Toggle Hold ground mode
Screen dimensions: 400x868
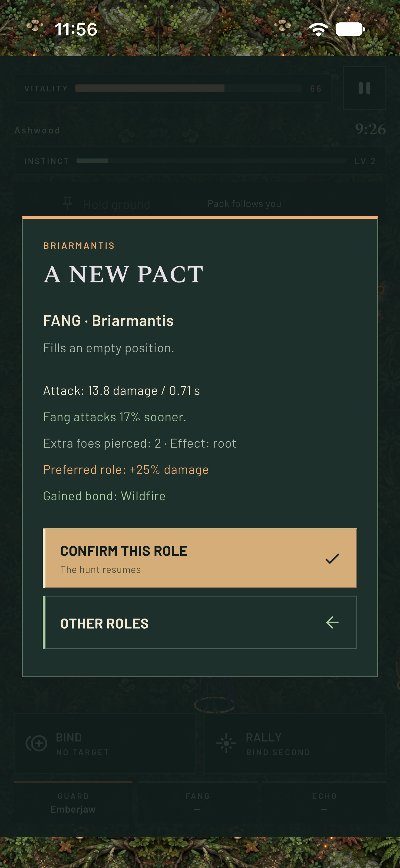coord(107,204)
